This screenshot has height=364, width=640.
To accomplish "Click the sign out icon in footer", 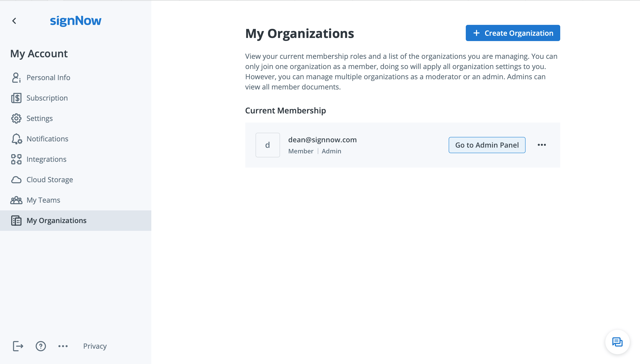I will [18, 346].
